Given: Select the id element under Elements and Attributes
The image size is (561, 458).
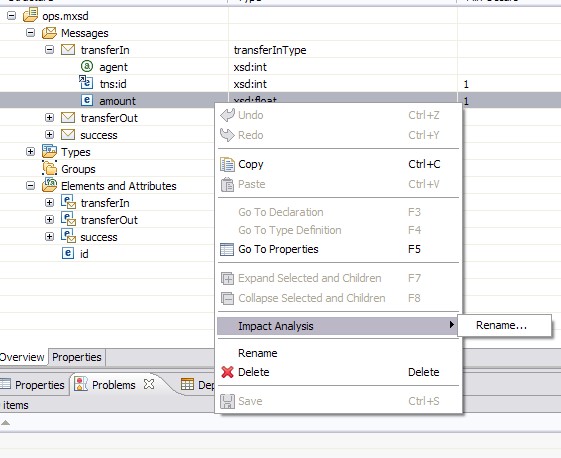Looking at the screenshot, I should 84,254.
